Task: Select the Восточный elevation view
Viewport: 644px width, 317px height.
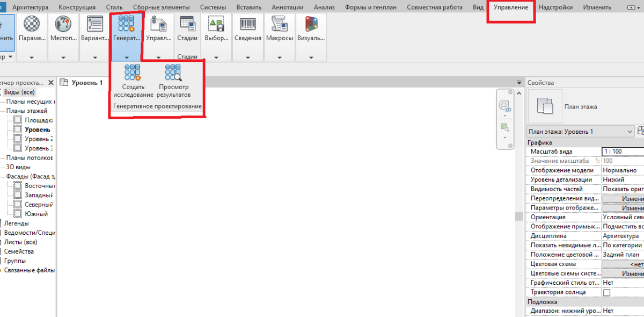Action: [x=40, y=186]
